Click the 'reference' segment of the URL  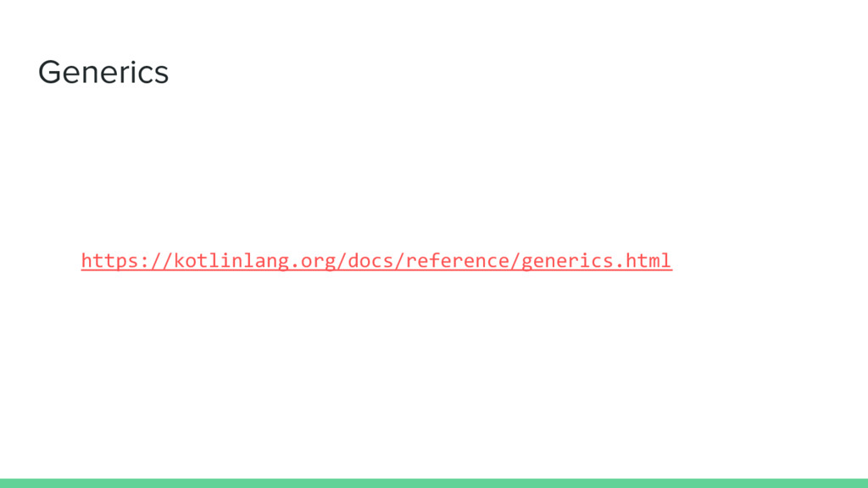click(x=458, y=261)
